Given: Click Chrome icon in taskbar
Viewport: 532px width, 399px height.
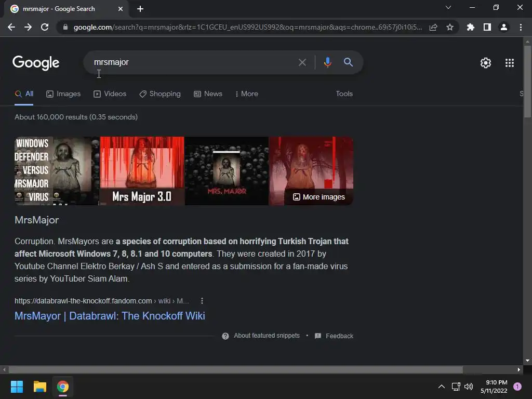Looking at the screenshot, I should [63, 387].
